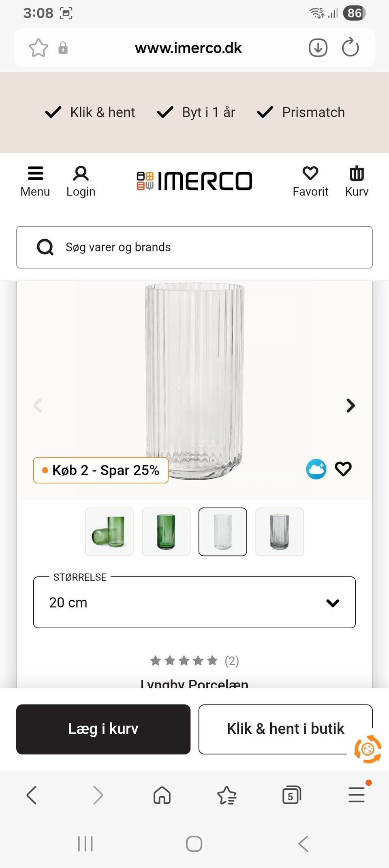Screen dimensions: 389x868
Task: Select the grey smoke vase thumbnail
Action: point(280,532)
